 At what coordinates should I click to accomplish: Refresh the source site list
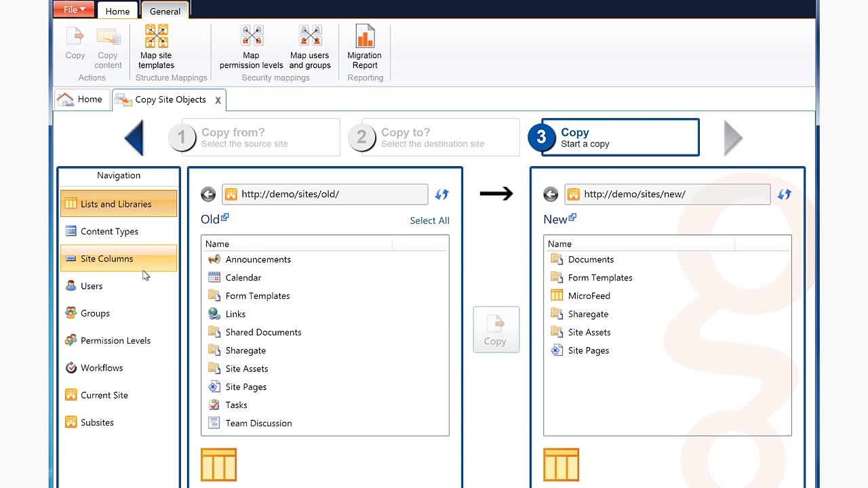(442, 195)
